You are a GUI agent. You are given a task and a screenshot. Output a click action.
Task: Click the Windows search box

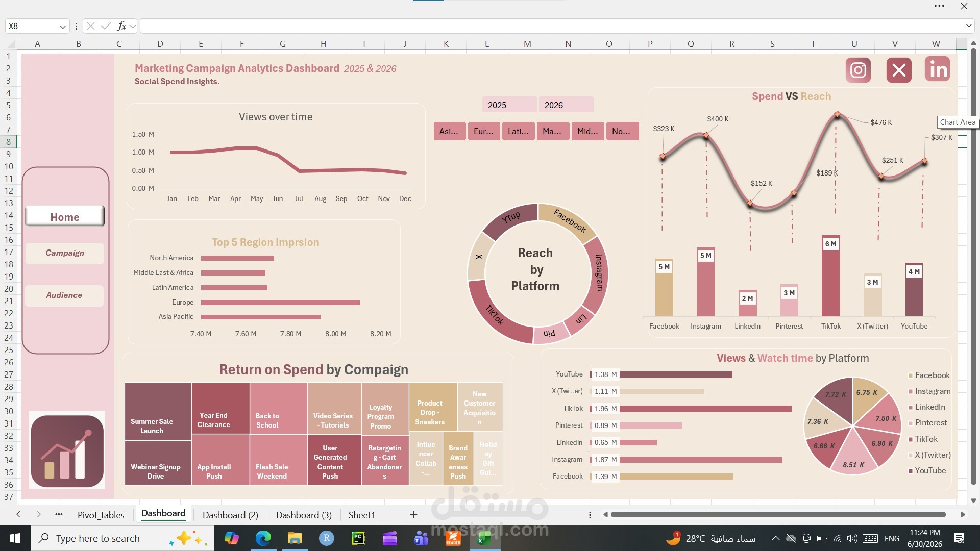coord(122,538)
